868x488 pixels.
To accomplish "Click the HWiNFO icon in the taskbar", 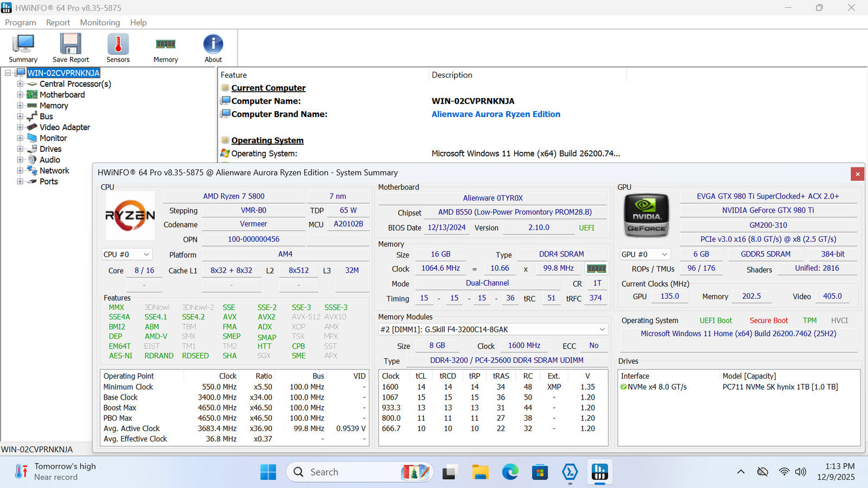I will click(599, 472).
